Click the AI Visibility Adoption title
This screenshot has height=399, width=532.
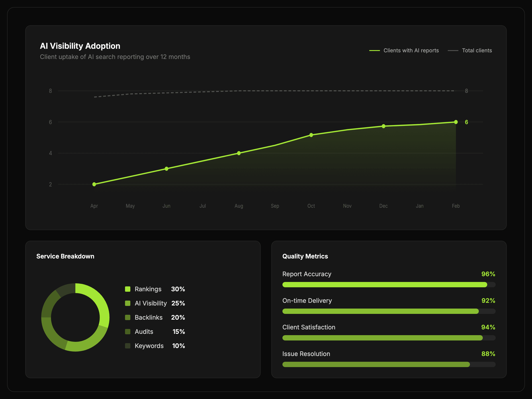point(80,46)
